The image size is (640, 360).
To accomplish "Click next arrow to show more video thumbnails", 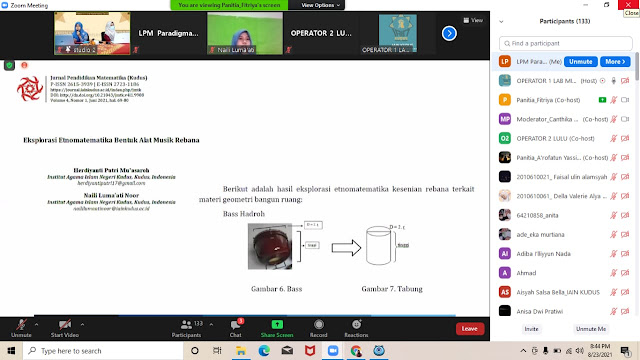I will (x=449, y=33).
